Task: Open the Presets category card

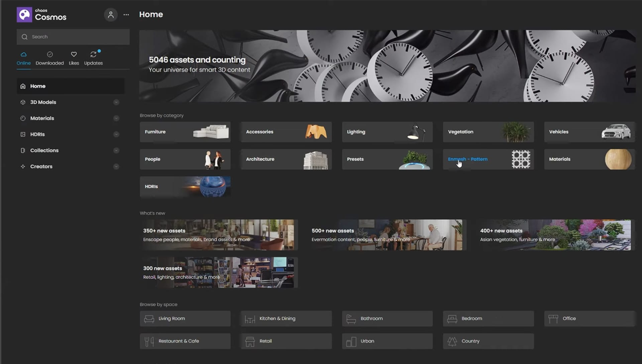Action: click(387, 159)
